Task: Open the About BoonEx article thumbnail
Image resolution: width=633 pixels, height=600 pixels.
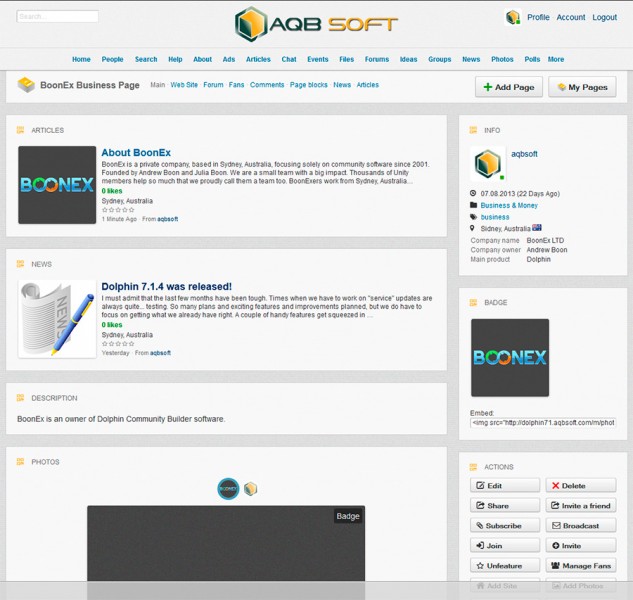Action: tap(57, 185)
